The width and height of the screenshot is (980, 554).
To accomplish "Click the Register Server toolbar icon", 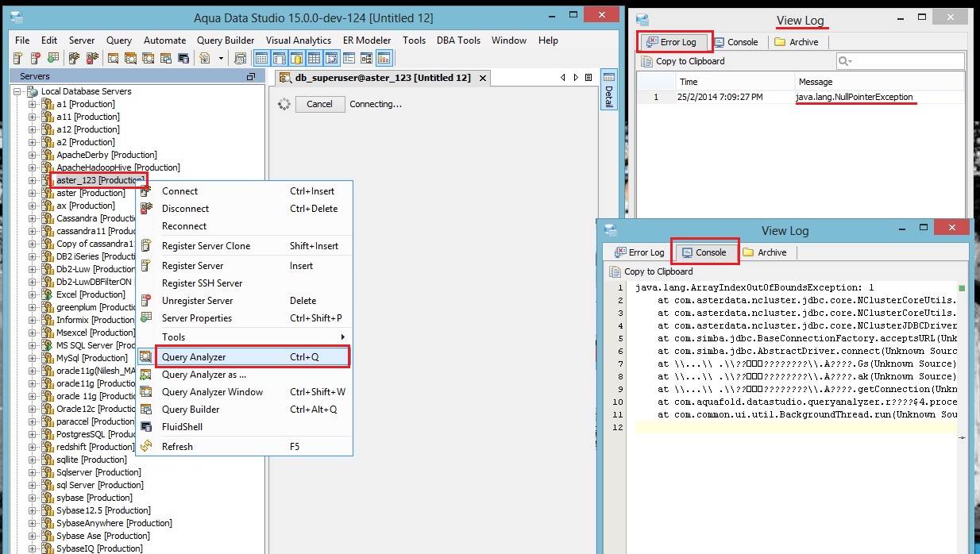I will (x=19, y=58).
